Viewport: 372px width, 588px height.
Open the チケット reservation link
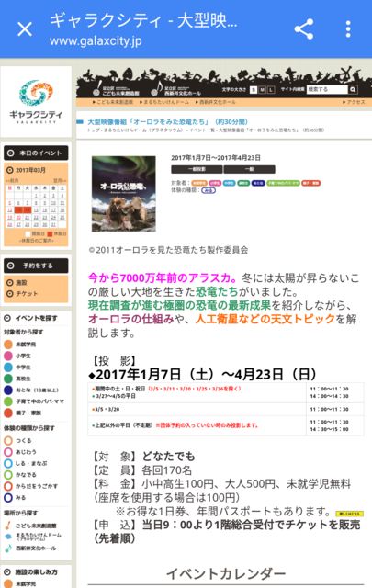22,294
